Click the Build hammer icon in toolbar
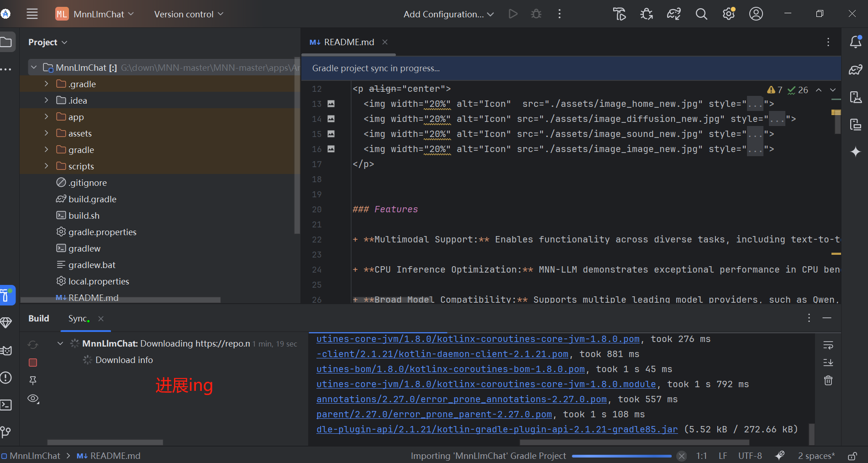Screen dimensions: 868x463 point(619,14)
